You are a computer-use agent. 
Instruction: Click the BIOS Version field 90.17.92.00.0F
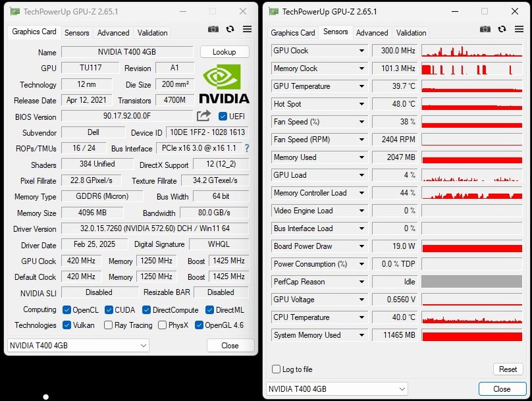pos(127,116)
